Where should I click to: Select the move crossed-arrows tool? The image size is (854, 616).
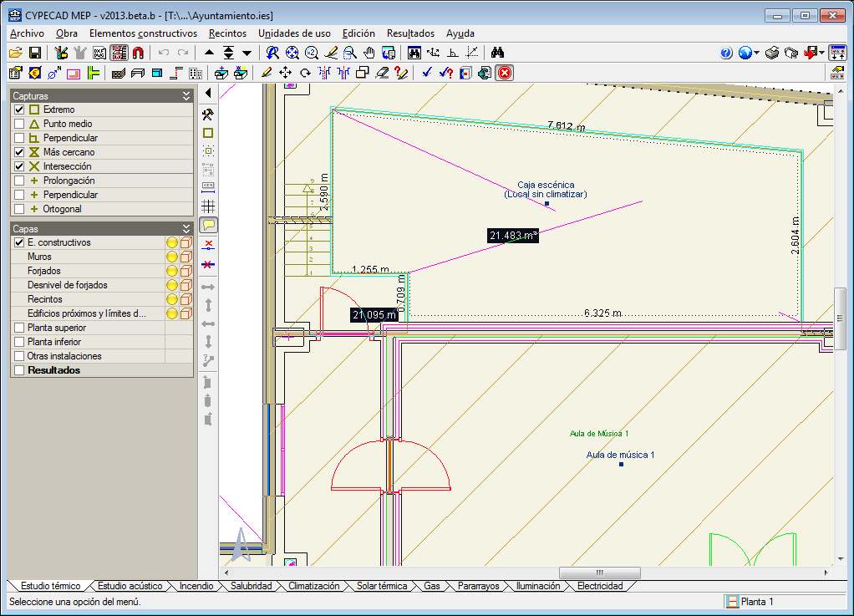[286, 73]
